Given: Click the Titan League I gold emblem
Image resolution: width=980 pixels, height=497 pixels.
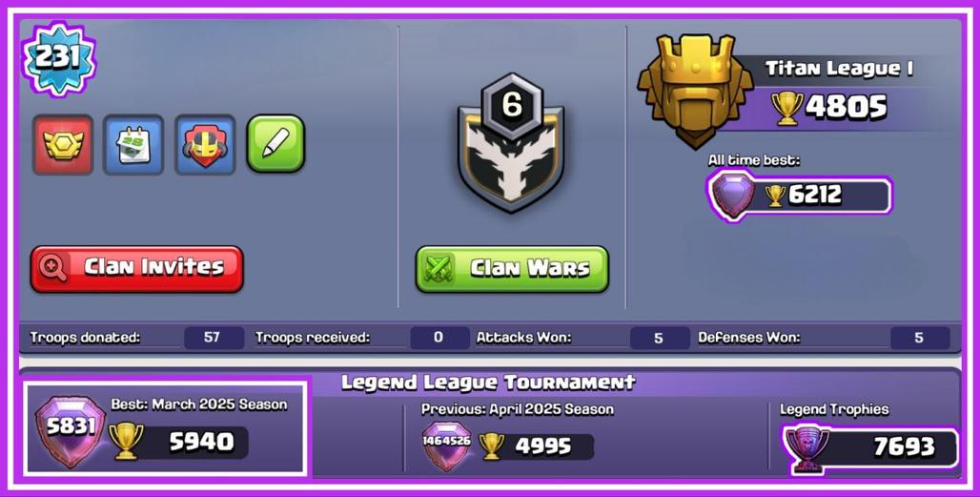Looking at the screenshot, I should pos(695,90).
